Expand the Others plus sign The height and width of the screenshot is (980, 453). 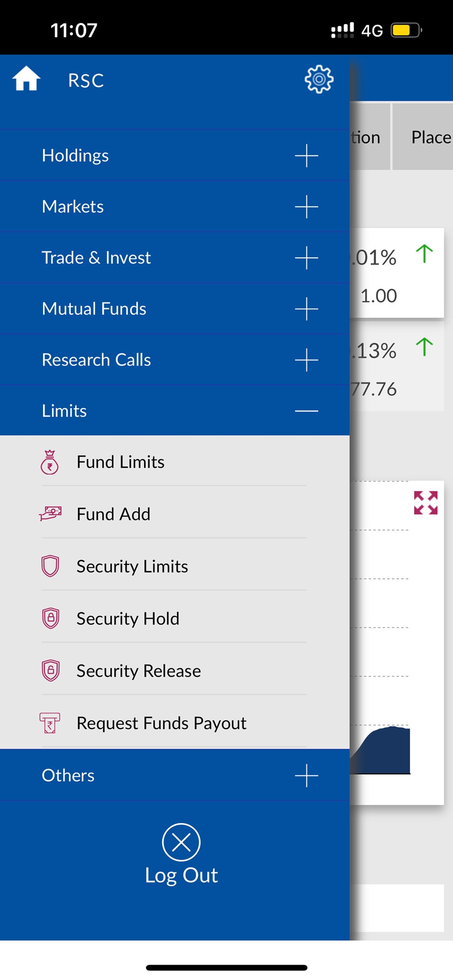coord(306,775)
